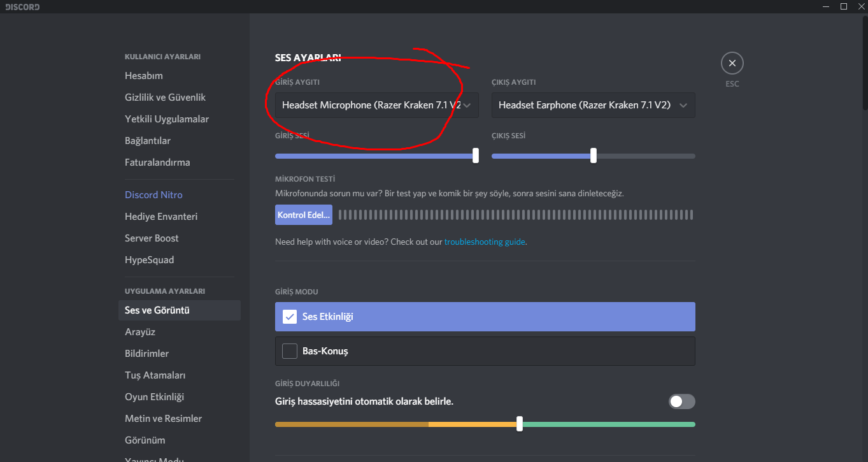868x462 pixels.
Task: Click the microphone test level meter
Action: (x=516, y=215)
